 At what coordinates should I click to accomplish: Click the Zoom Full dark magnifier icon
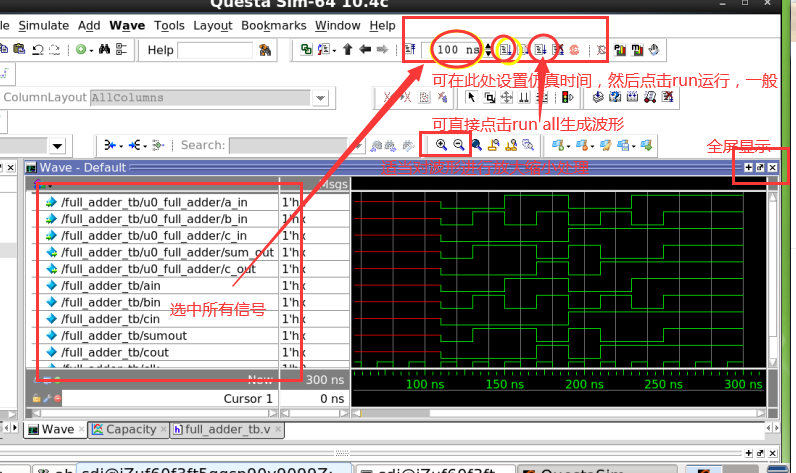(x=476, y=145)
